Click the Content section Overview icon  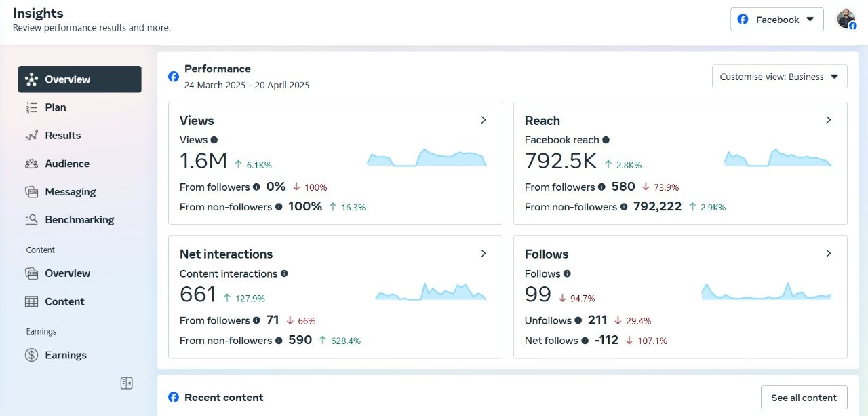click(x=31, y=273)
